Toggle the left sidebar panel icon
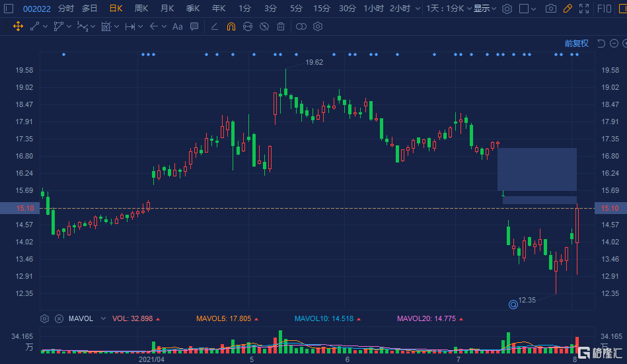 pos(9,9)
